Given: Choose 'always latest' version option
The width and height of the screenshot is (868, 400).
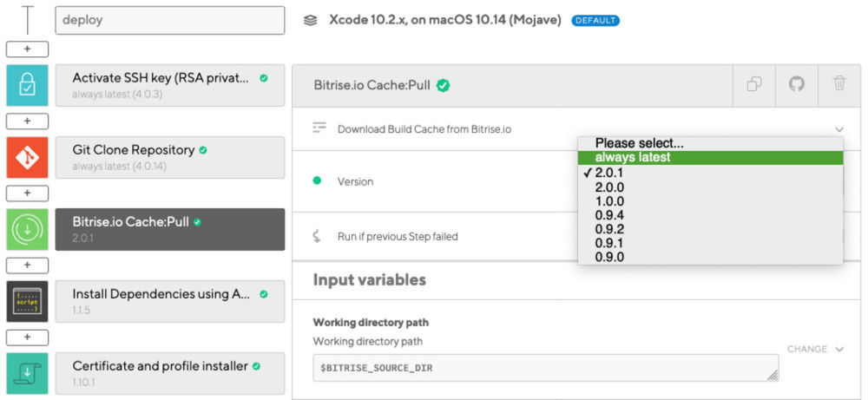Looking at the screenshot, I should click(710, 157).
